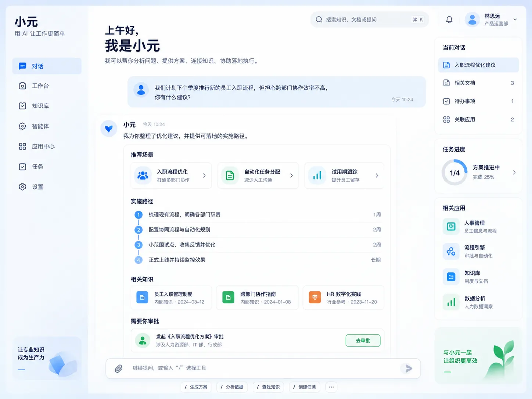Select 入职流程优化建议 current conversation
532x399 pixels.
[x=478, y=65]
